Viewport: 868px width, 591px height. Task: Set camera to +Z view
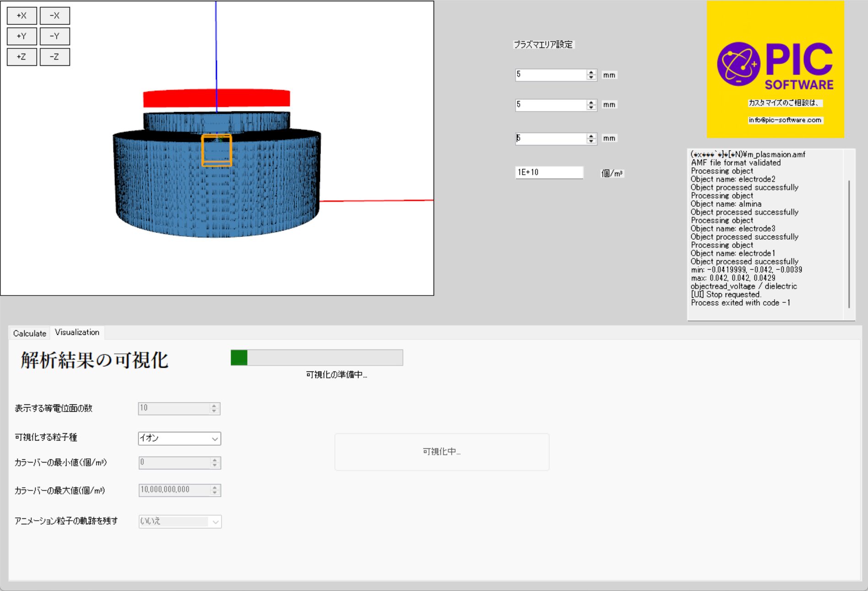(x=22, y=57)
